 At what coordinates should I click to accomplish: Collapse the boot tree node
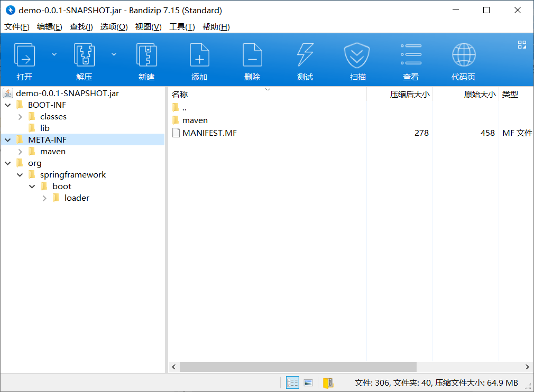pos(32,186)
